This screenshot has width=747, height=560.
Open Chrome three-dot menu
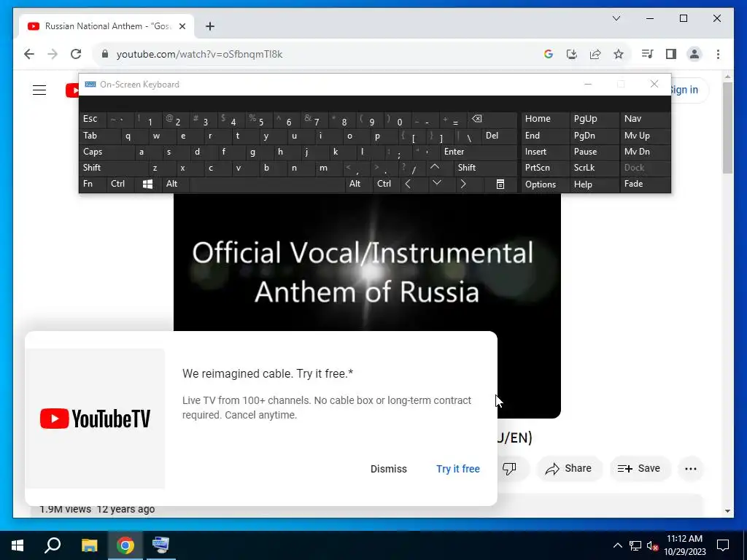[x=718, y=54]
